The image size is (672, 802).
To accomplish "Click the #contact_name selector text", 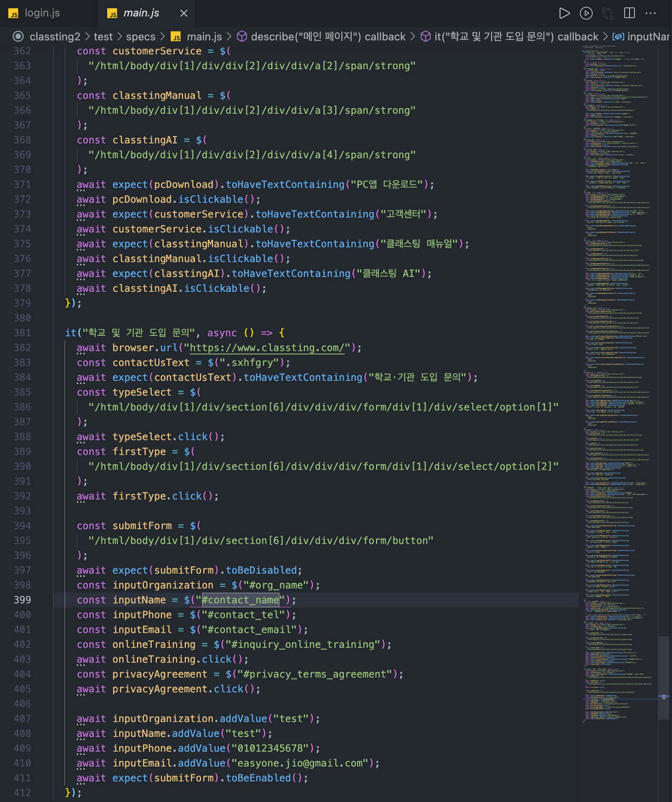I will coord(240,600).
